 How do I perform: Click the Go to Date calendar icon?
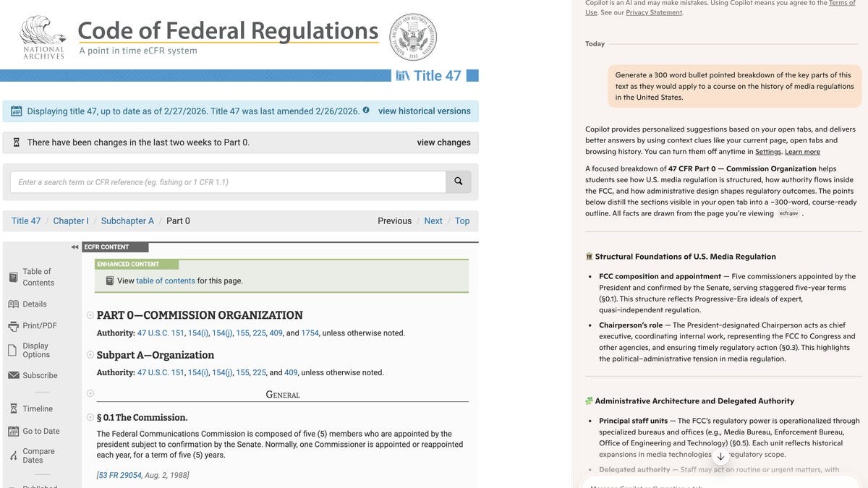pyautogui.click(x=13, y=432)
